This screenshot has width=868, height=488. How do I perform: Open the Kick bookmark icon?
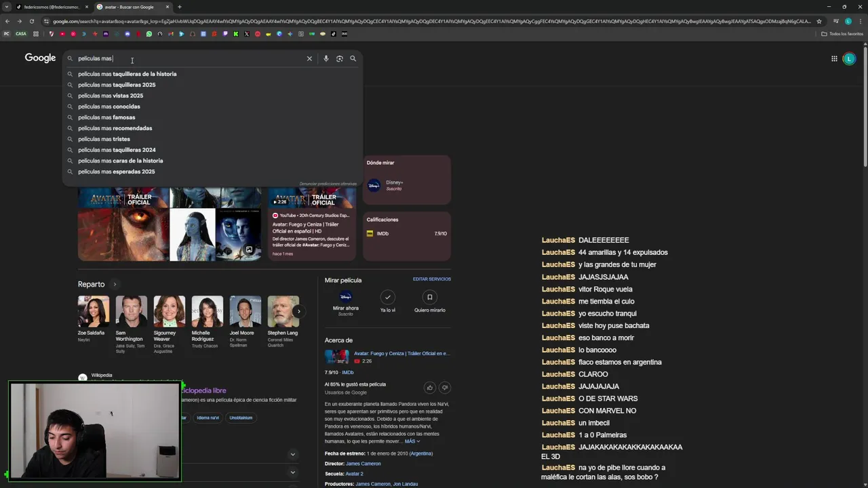236,34
